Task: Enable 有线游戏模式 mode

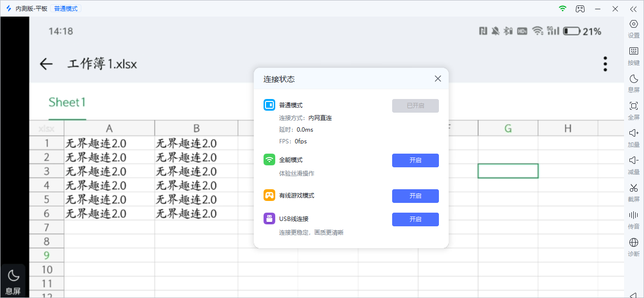Action: 415,196
